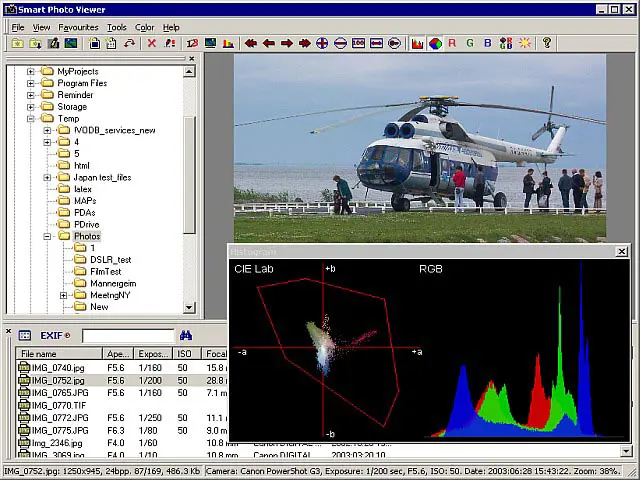Sort by the ISO column header
Viewport: 640px width, 480px height.
184,354
